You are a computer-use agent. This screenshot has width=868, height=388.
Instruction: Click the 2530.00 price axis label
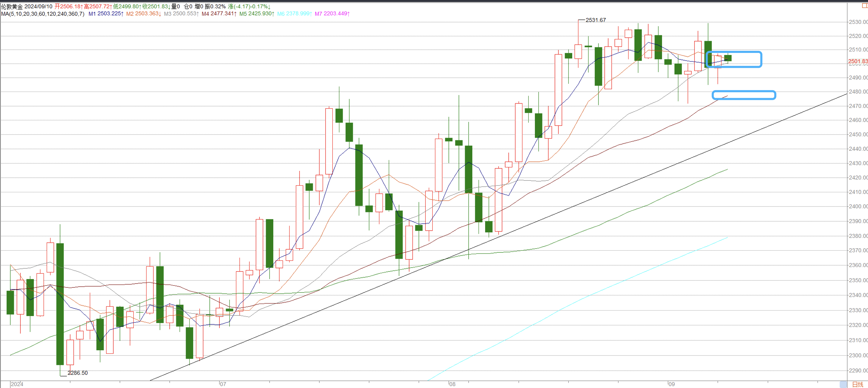pos(858,22)
